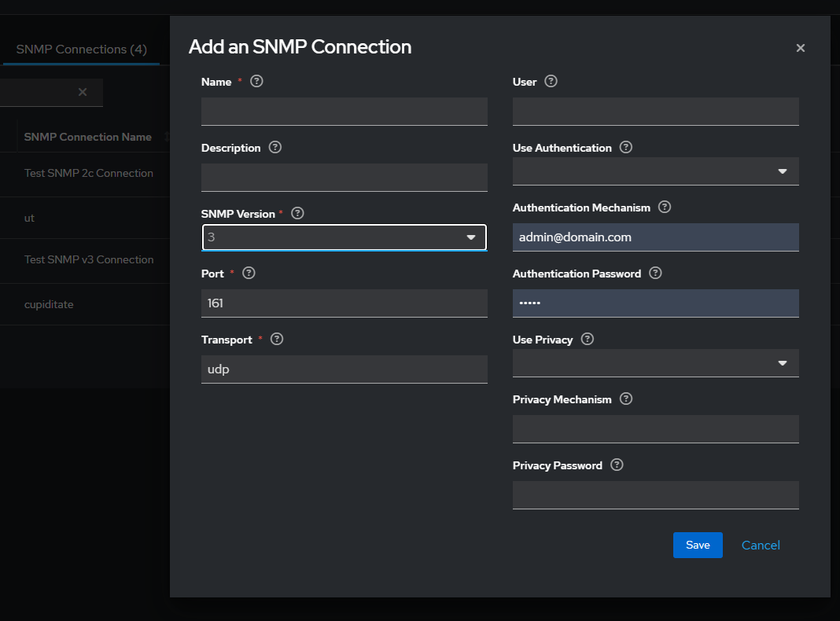Focus the Description input field
The width and height of the screenshot is (840, 621).
(x=344, y=177)
